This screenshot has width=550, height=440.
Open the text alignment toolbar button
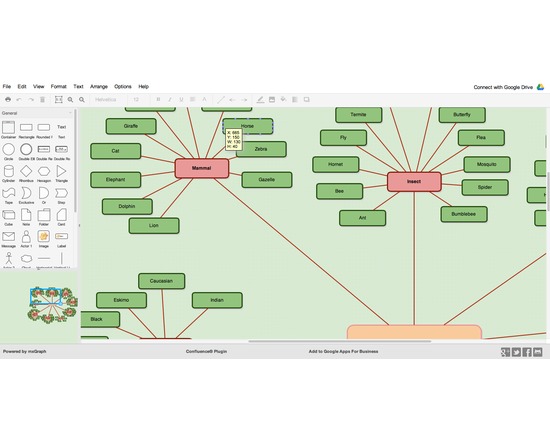point(193,100)
